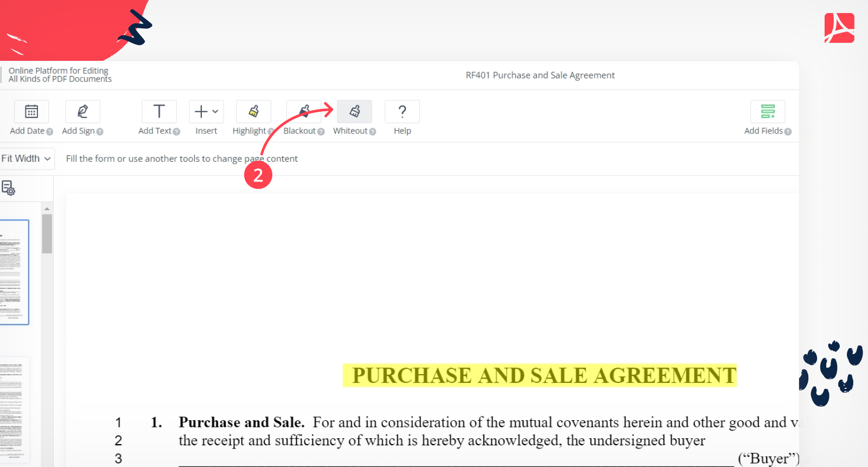Click the Add Date calendar icon

[31, 111]
